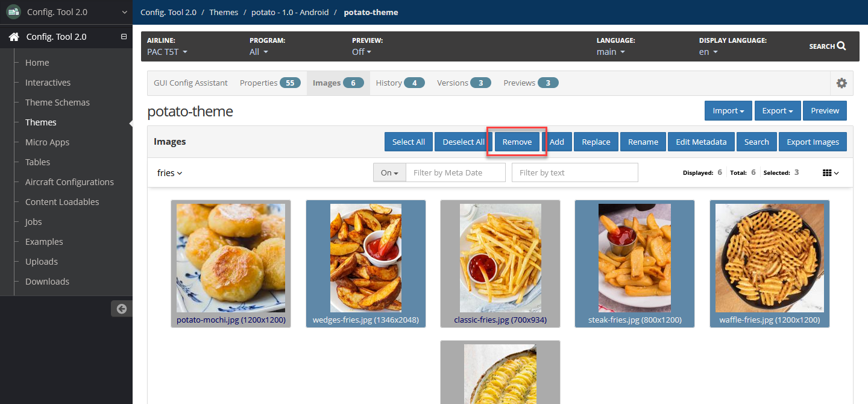Click the potato-theme breadcrumb
Viewport: 868px width, 404px height.
371,12
